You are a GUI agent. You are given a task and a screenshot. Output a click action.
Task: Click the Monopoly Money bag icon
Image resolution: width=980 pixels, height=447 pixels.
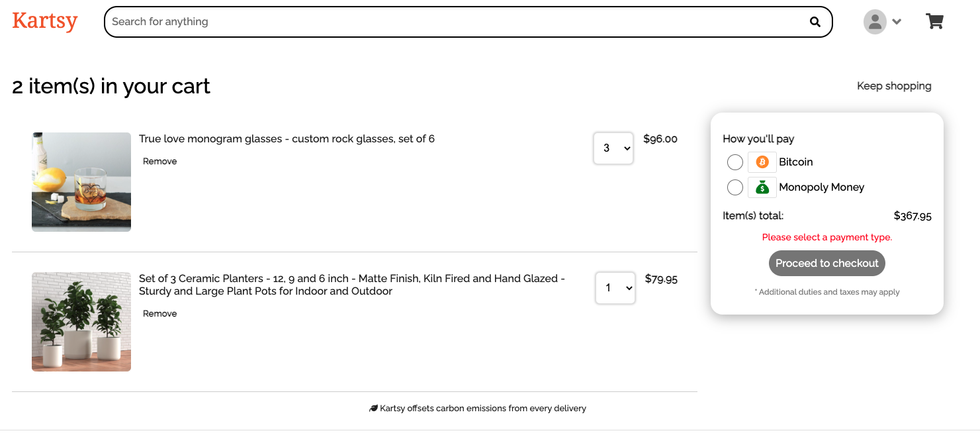click(x=762, y=187)
